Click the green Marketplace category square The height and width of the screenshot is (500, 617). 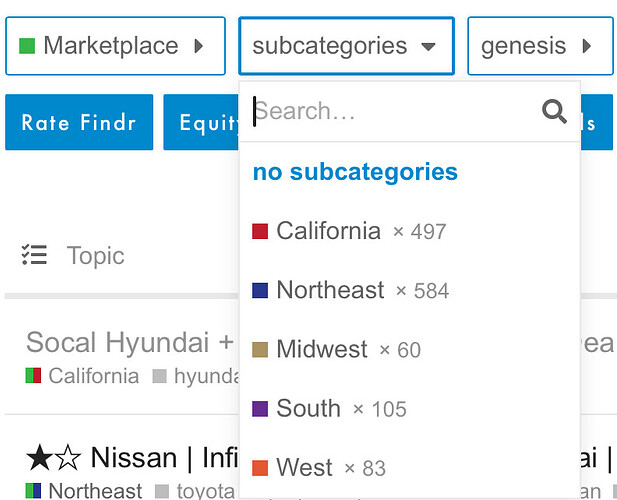pyautogui.click(x=27, y=46)
